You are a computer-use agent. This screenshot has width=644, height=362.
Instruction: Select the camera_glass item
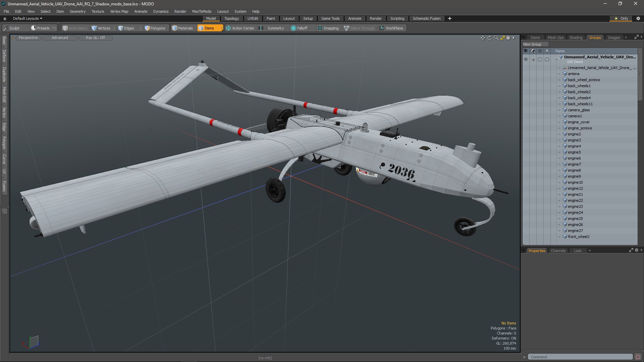point(579,110)
